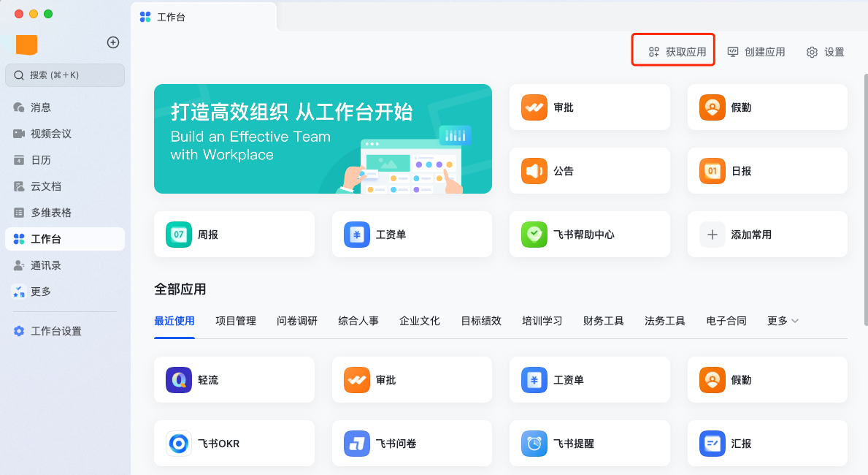Screen dimensions: 868x475
Task: Open 云文档 in the sidebar
Action: (x=65, y=186)
